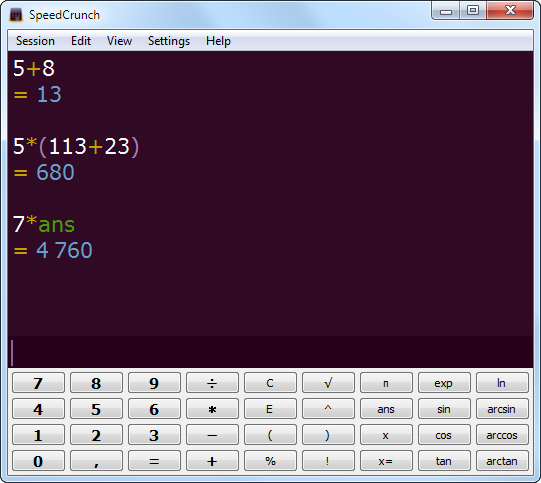Screen dimensions: 541x483
Task: Click the square root keypad button
Action: pos(328,383)
